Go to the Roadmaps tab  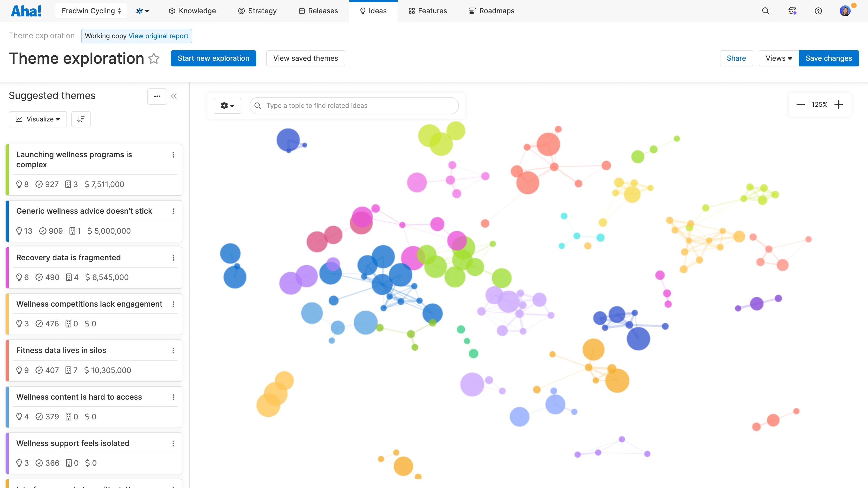492,11
